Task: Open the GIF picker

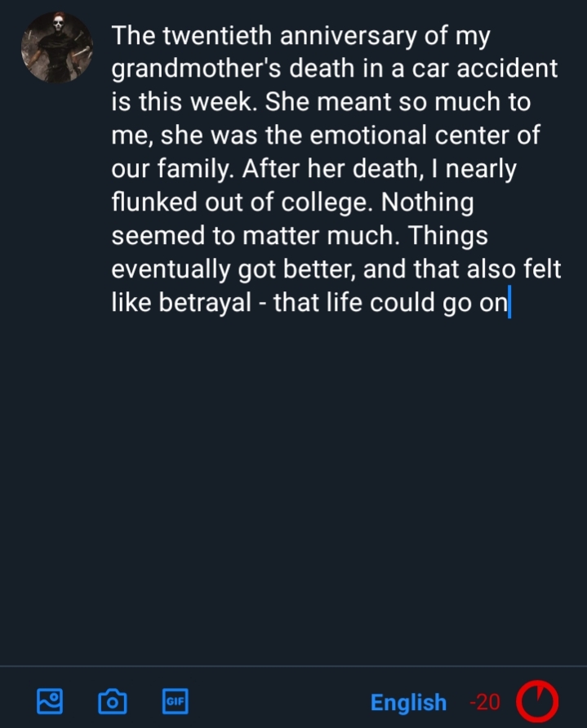Action: [175, 700]
